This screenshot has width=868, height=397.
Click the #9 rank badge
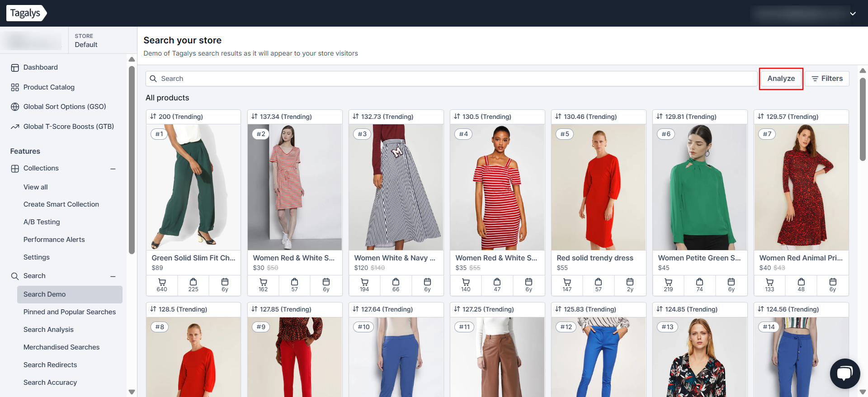coord(261,327)
